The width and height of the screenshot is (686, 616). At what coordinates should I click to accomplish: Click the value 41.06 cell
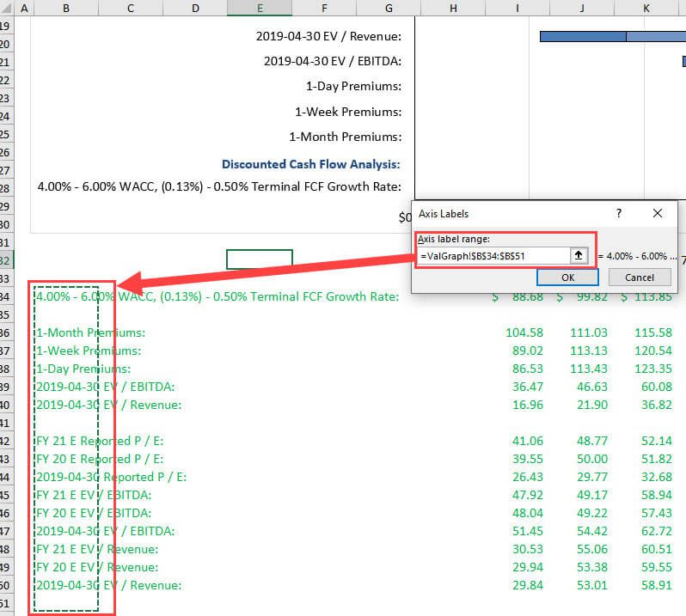point(528,441)
